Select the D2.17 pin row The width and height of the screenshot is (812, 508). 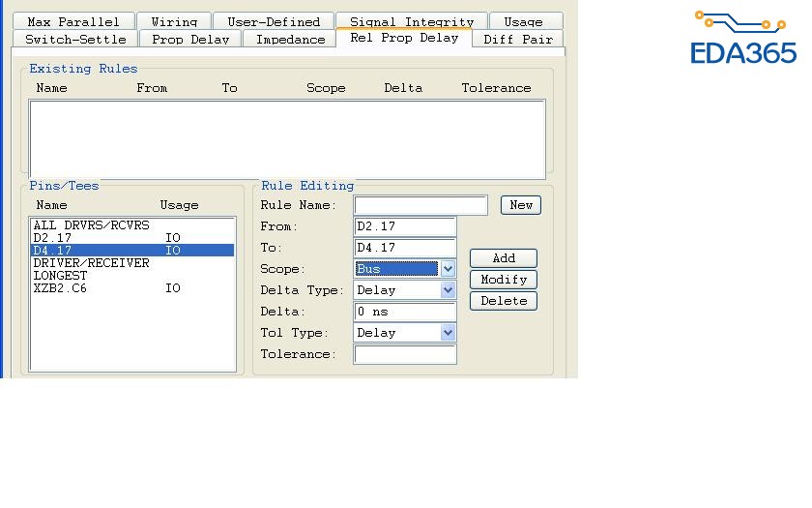coord(132,238)
